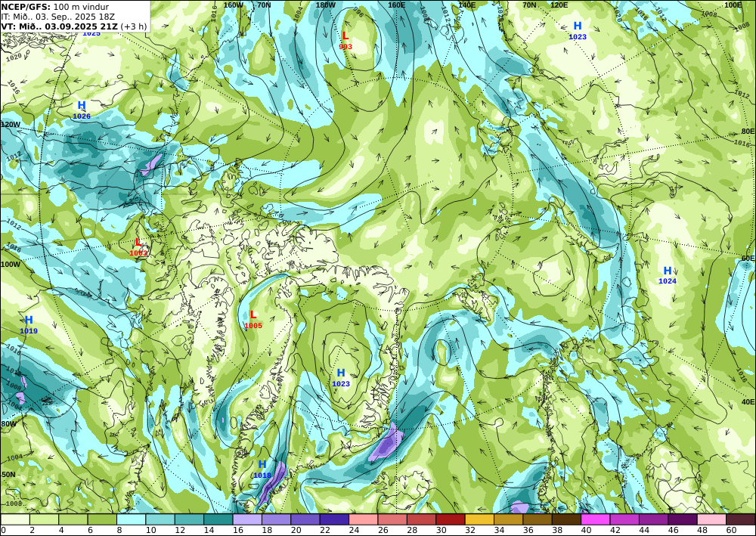Click the '70N' label next to 120E
756x536 pixels.
pyautogui.click(x=529, y=5)
